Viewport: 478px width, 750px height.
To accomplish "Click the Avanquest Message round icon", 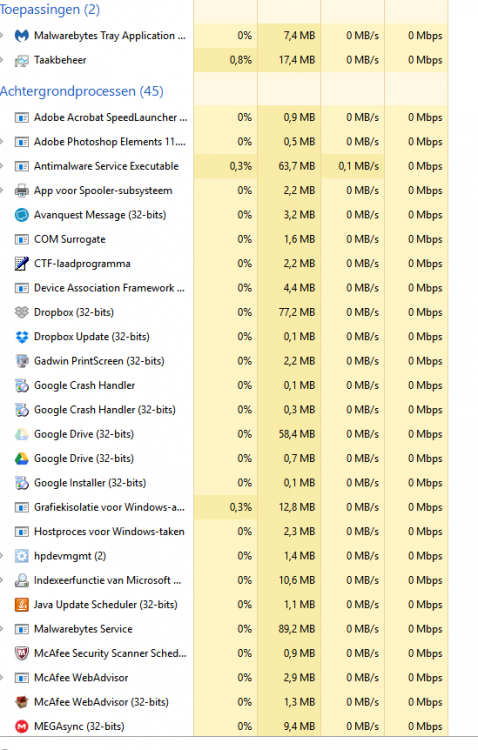I will 22,215.
